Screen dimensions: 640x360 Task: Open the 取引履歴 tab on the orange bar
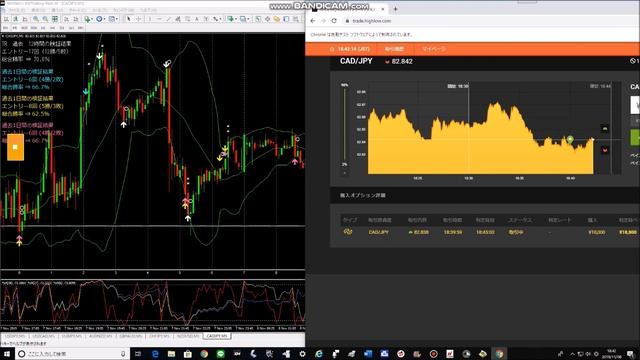pyautogui.click(x=394, y=49)
